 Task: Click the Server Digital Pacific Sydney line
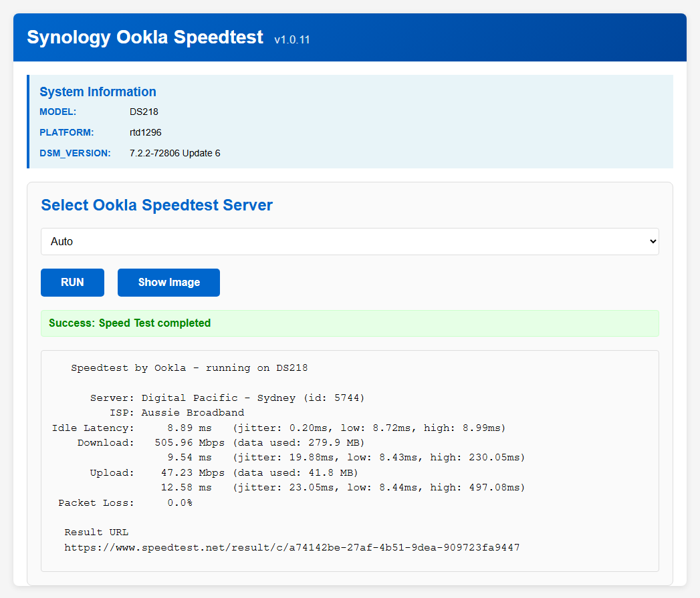(x=227, y=398)
